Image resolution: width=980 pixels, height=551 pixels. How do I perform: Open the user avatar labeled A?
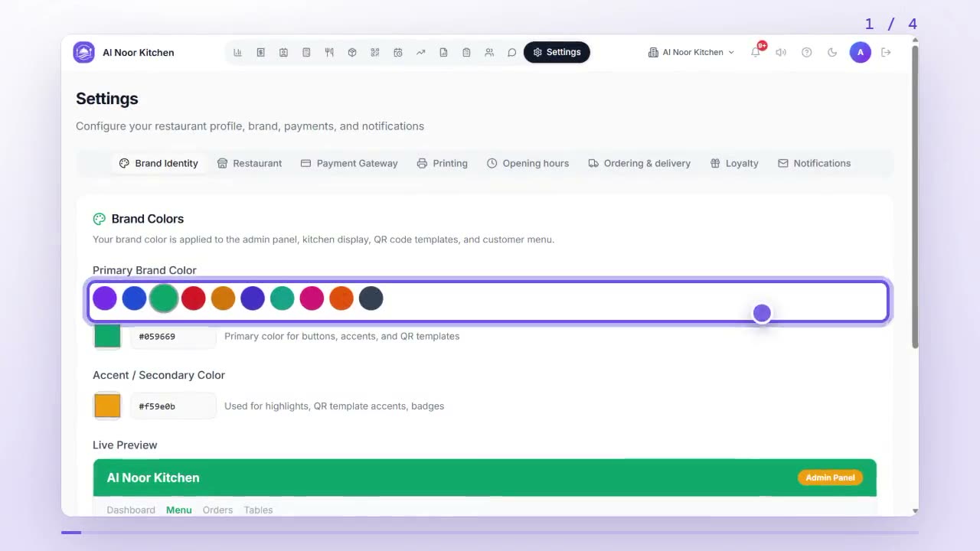(x=860, y=53)
